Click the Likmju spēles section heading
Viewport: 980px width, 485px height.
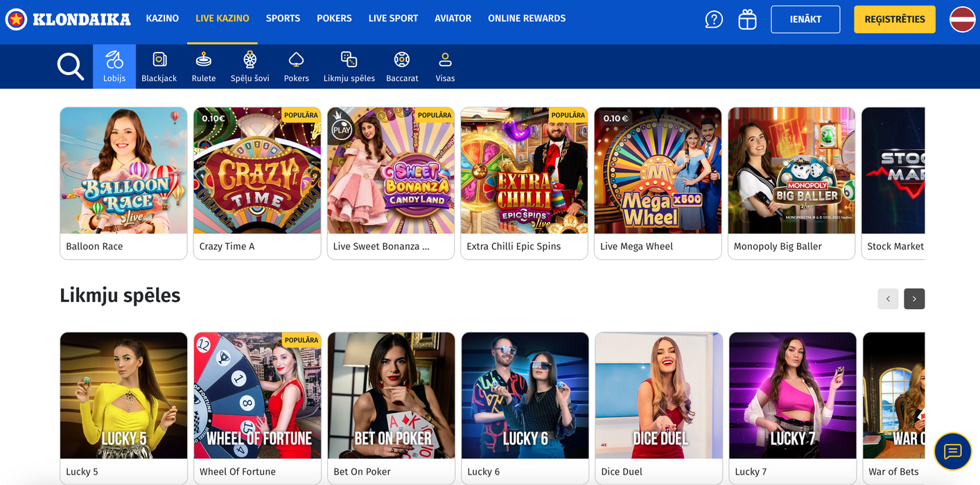pyautogui.click(x=120, y=296)
